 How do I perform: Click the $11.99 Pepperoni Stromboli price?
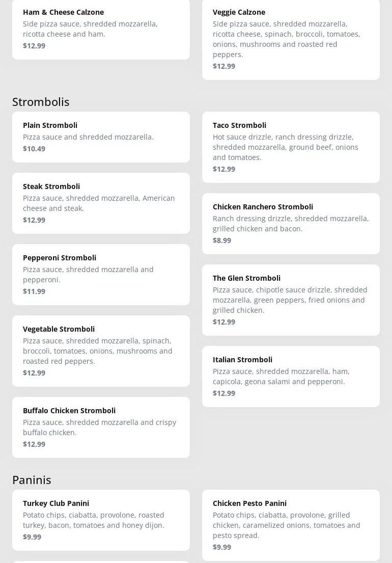tap(34, 291)
